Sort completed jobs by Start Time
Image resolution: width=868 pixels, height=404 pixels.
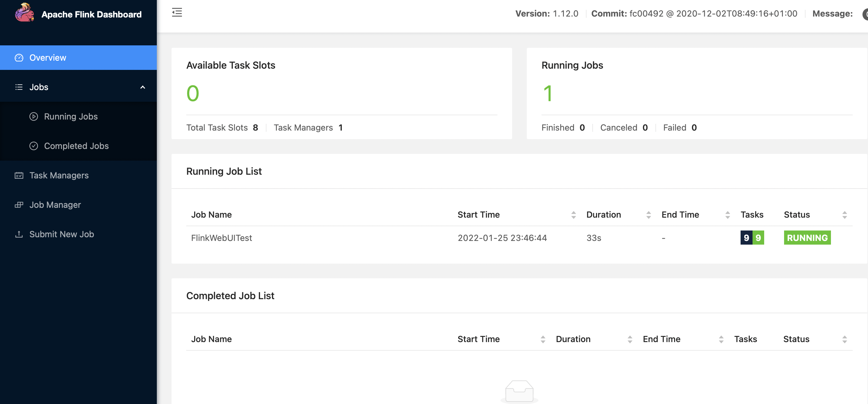tap(542, 339)
